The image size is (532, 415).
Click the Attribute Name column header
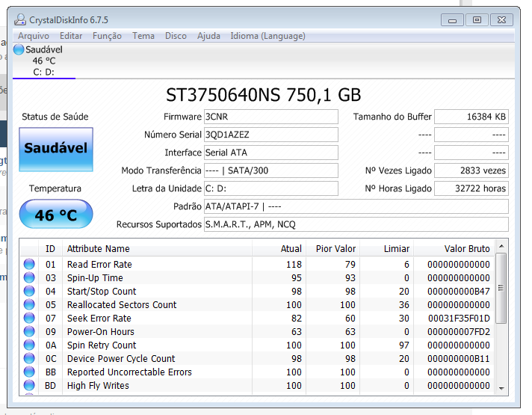[x=157, y=248]
